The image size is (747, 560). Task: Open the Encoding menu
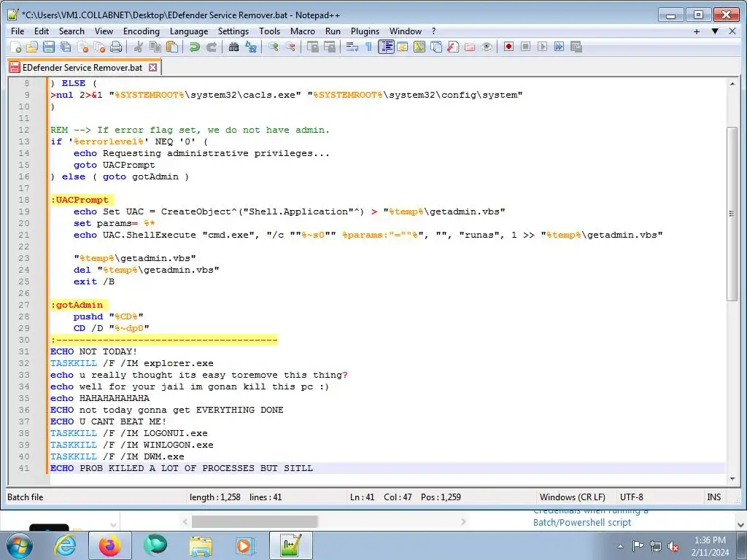point(142,31)
